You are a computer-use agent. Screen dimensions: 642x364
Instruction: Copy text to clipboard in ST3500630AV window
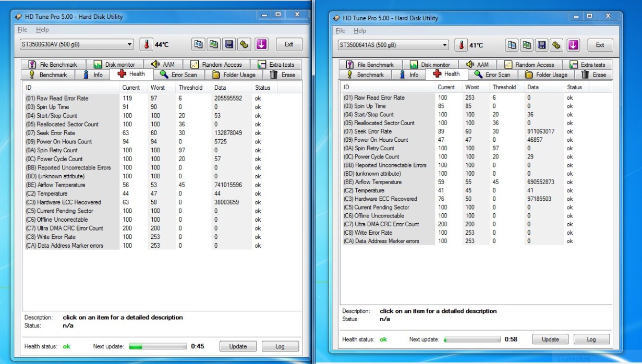(x=198, y=44)
